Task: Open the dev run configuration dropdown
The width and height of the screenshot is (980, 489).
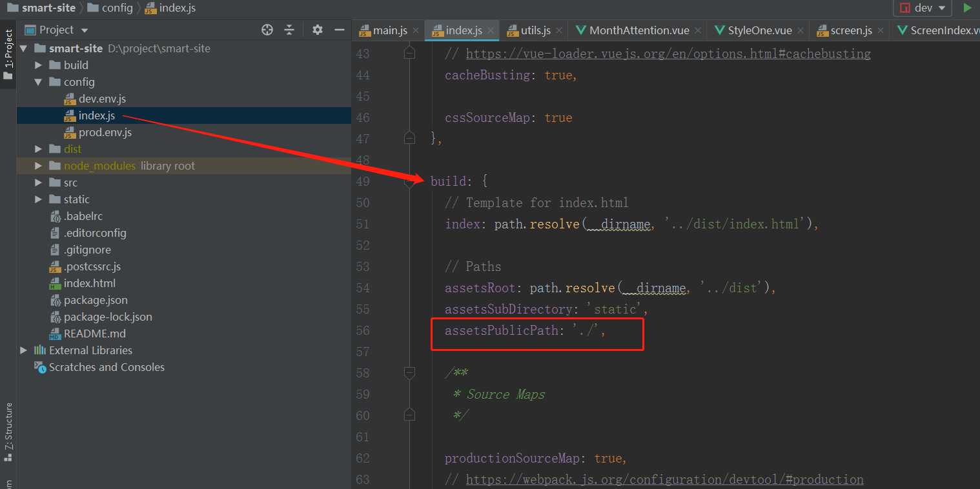Action: point(923,8)
